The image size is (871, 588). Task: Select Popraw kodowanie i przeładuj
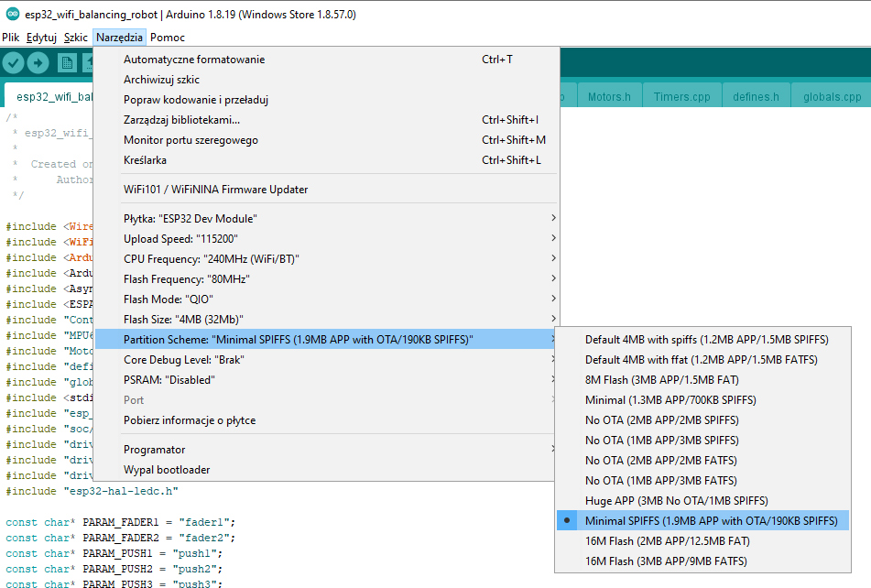tap(326, 100)
